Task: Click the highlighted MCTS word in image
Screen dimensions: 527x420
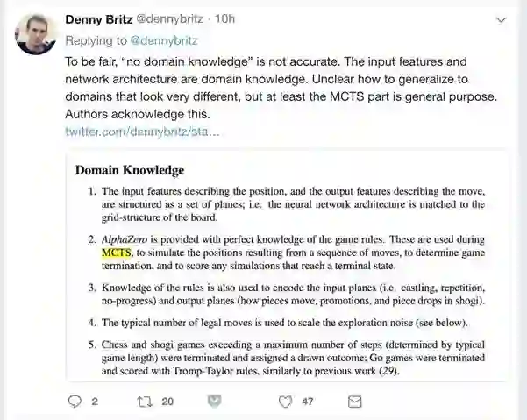Action: pyautogui.click(x=117, y=253)
